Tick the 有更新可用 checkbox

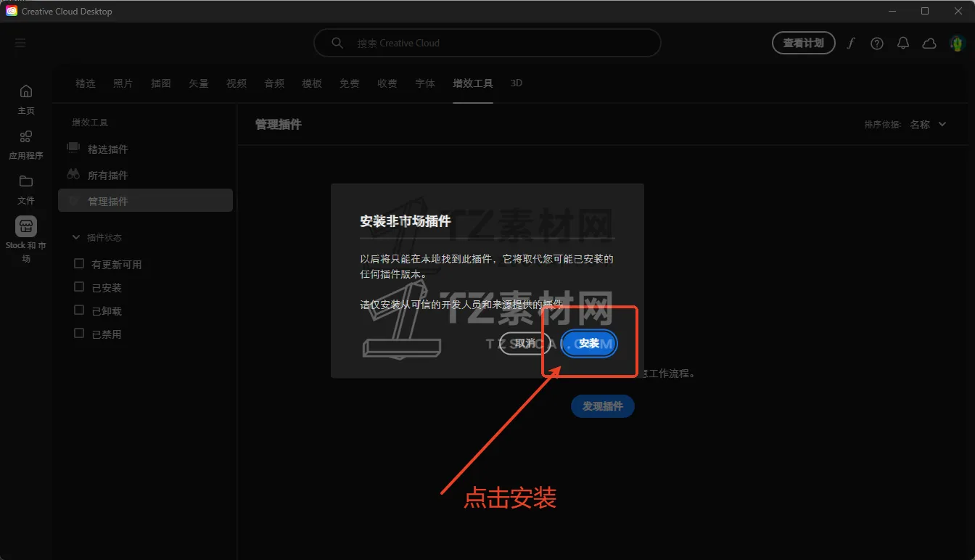pos(79,264)
